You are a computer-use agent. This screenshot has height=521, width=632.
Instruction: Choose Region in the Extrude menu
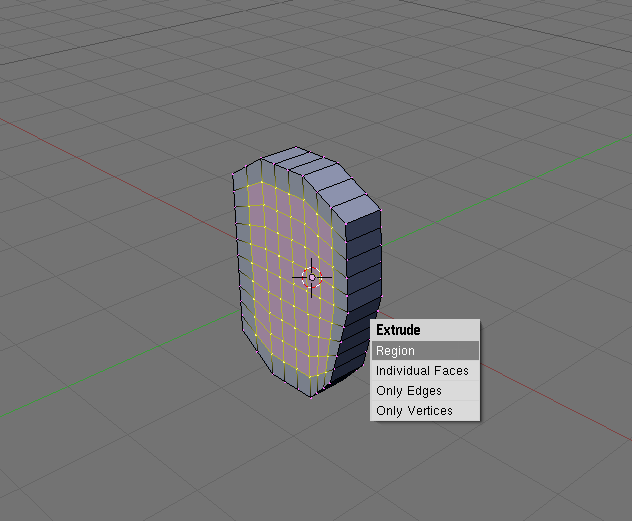pyautogui.click(x=425, y=351)
